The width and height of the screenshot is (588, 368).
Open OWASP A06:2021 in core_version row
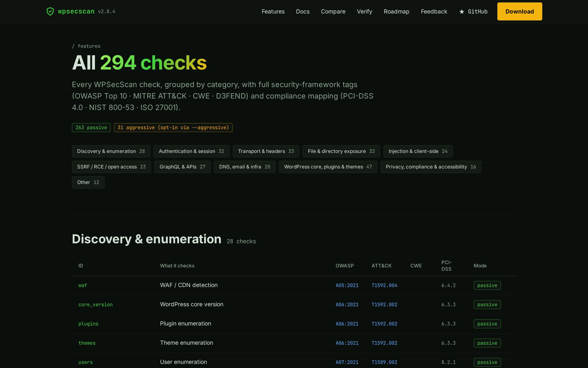click(x=347, y=304)
